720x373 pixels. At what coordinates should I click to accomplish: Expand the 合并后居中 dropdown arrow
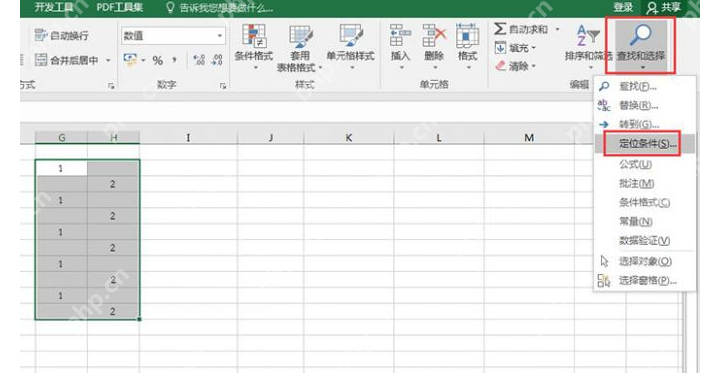(108, 60)
